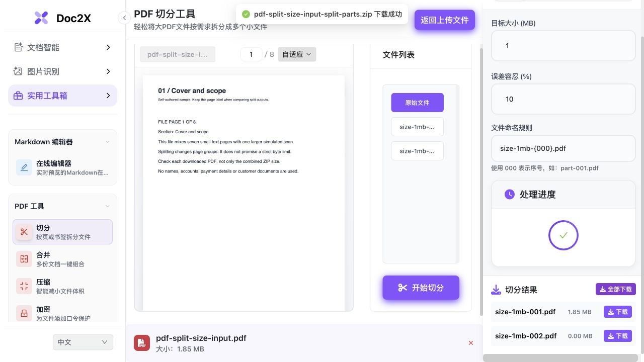Click the PDF 切分工具 title

165,14
